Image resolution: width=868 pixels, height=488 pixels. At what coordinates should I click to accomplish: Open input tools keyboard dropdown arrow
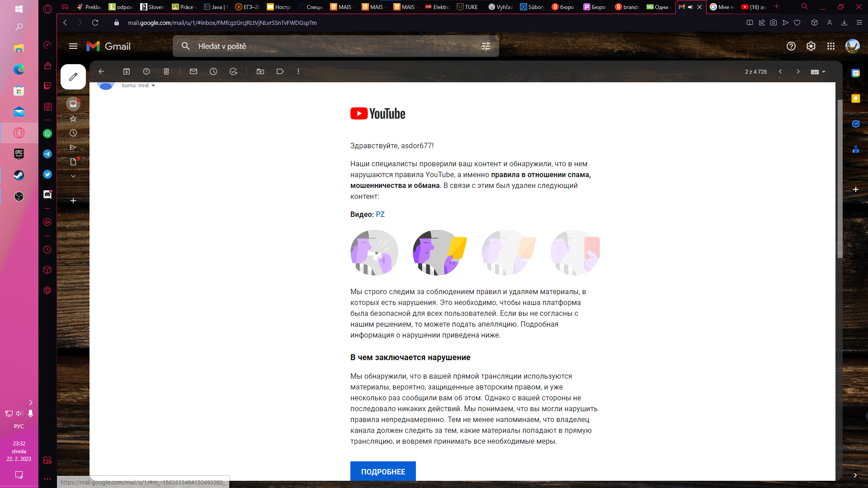point(824,72)
